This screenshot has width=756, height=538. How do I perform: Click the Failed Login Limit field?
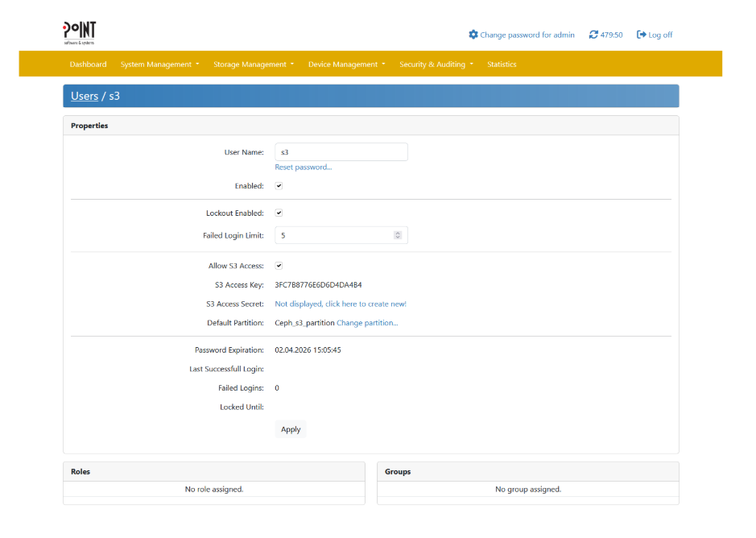(x=341, y=235)
